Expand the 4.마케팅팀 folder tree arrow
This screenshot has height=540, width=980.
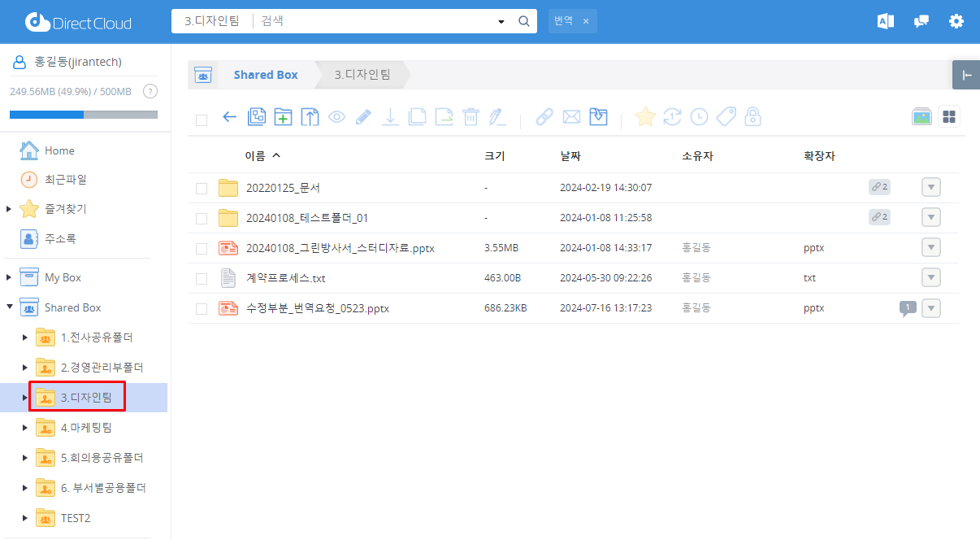tap(25, 428)
